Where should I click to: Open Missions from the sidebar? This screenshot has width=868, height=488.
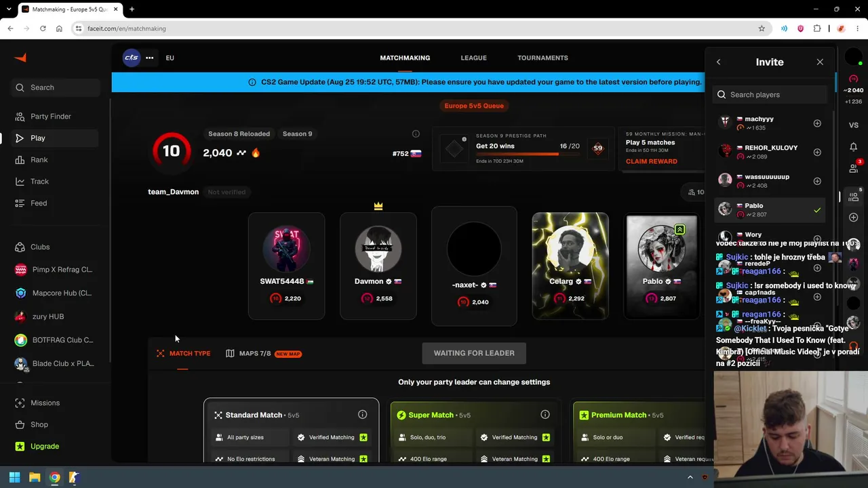[45, 403]
